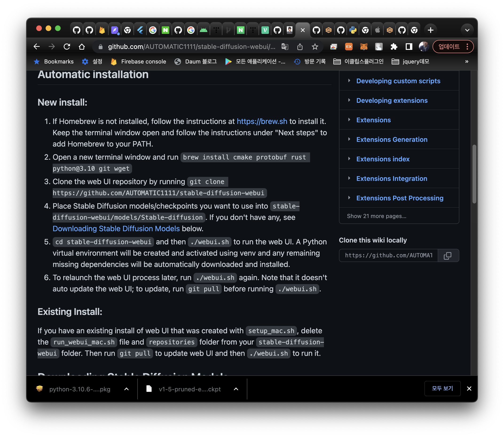Select the wiki clone URL field
The width and height of the screenshot is (504, 437).
(x=389, y=255)
